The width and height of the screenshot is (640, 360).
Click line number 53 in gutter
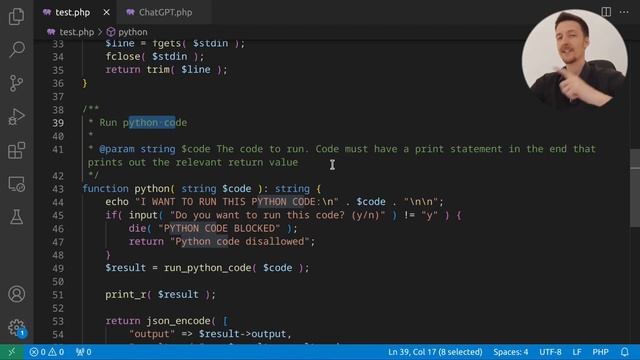pyautogui.click(x=58, y=321)
